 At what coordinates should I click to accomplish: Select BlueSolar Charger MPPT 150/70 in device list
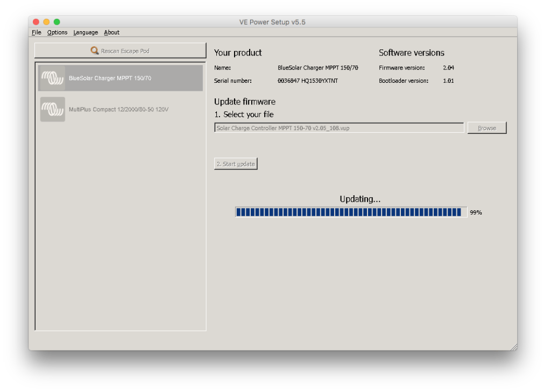pos(121,78)
